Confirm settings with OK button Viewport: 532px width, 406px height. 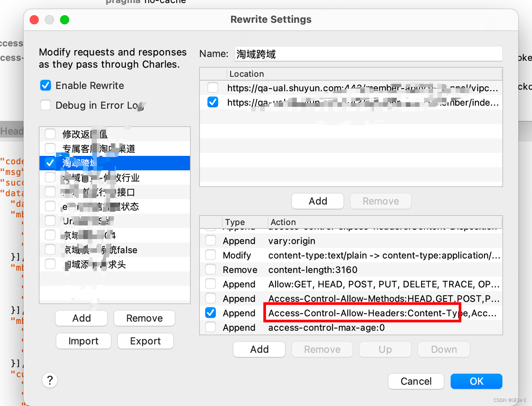point(476,381)
